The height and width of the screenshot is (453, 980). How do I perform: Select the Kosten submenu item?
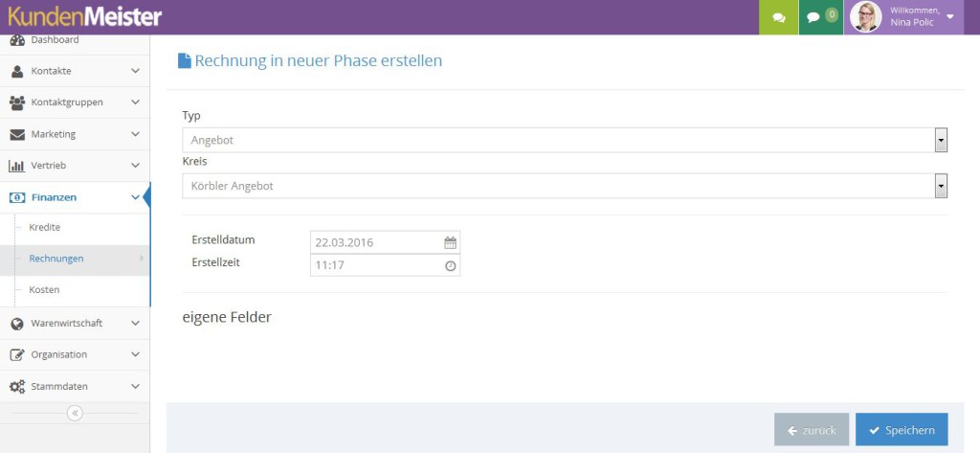(44, 289)
